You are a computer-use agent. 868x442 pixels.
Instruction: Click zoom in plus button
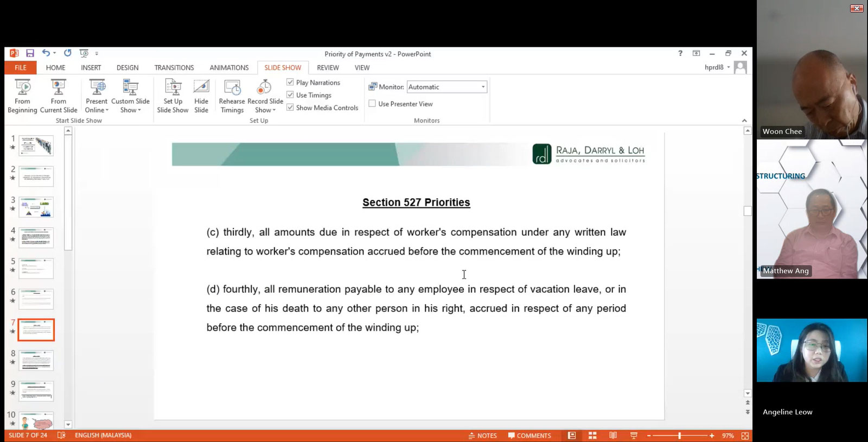[x=712, y=435]
